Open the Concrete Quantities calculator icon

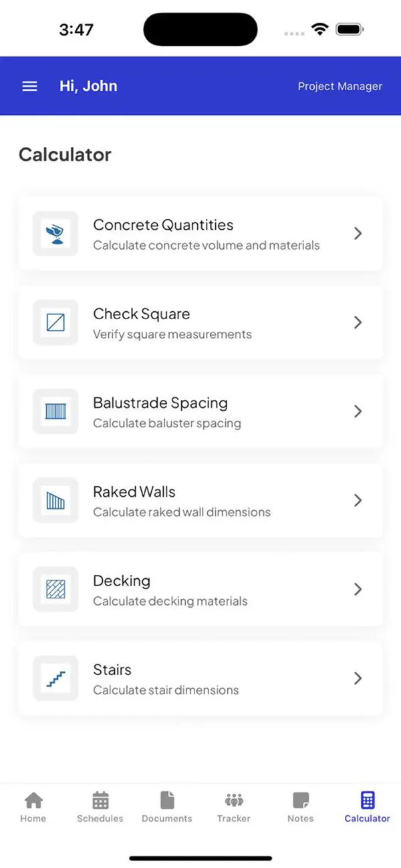coord(55,234)
